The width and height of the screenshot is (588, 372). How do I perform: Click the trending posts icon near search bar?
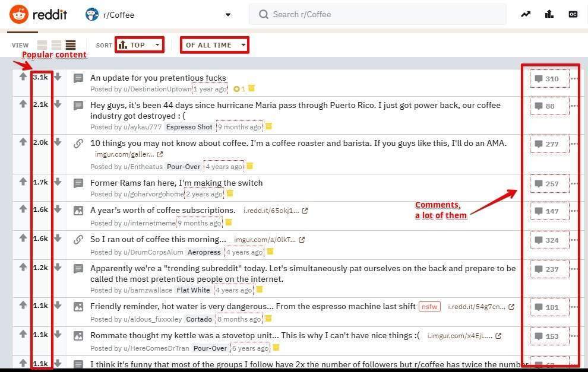pos(525,14)
